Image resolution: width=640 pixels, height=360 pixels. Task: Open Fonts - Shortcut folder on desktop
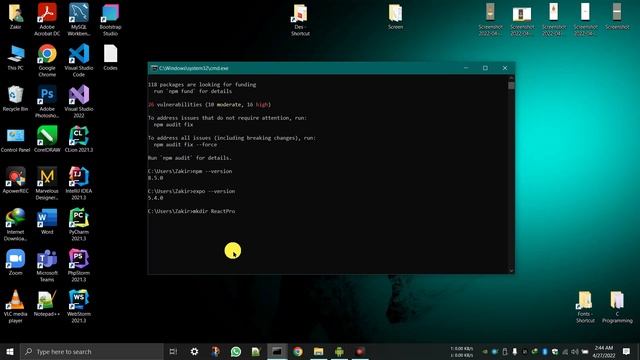tap(585, 307)
